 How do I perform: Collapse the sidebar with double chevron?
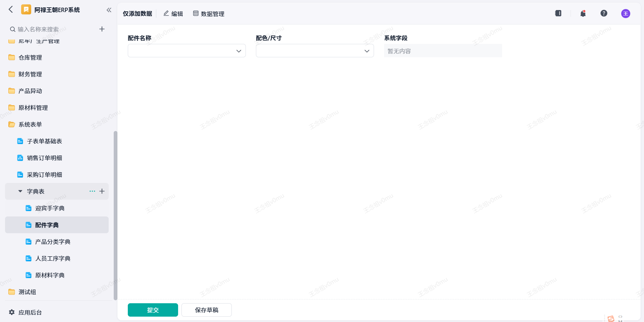point(109,10)
